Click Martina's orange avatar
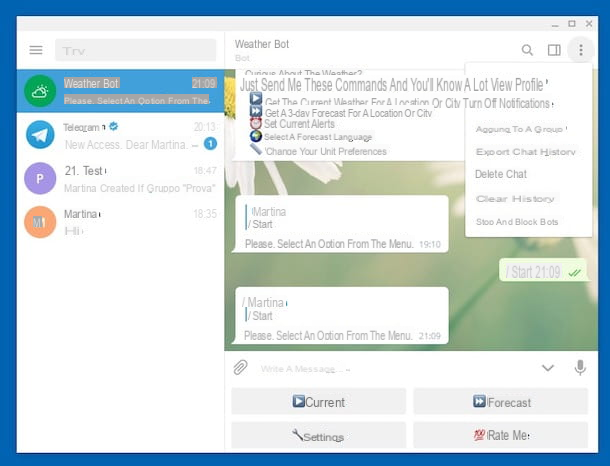The height and width of the screenshot is (466, 610). tap(40, 222)
